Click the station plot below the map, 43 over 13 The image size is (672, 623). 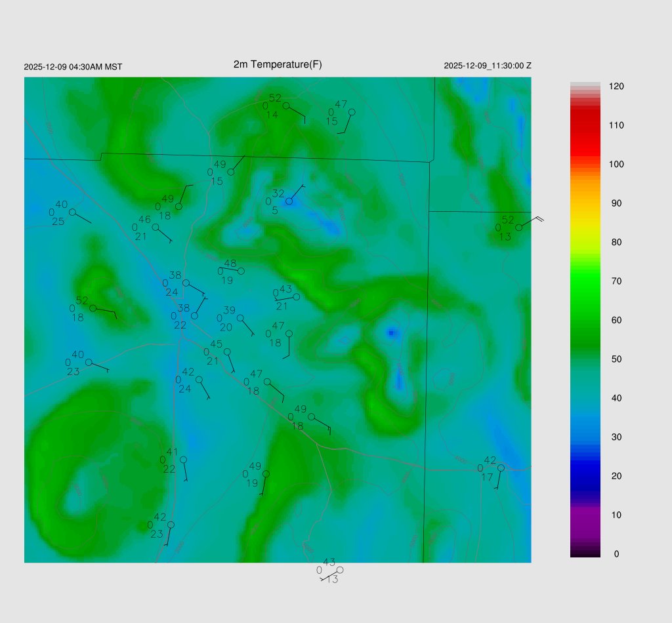tap(340, 570)
